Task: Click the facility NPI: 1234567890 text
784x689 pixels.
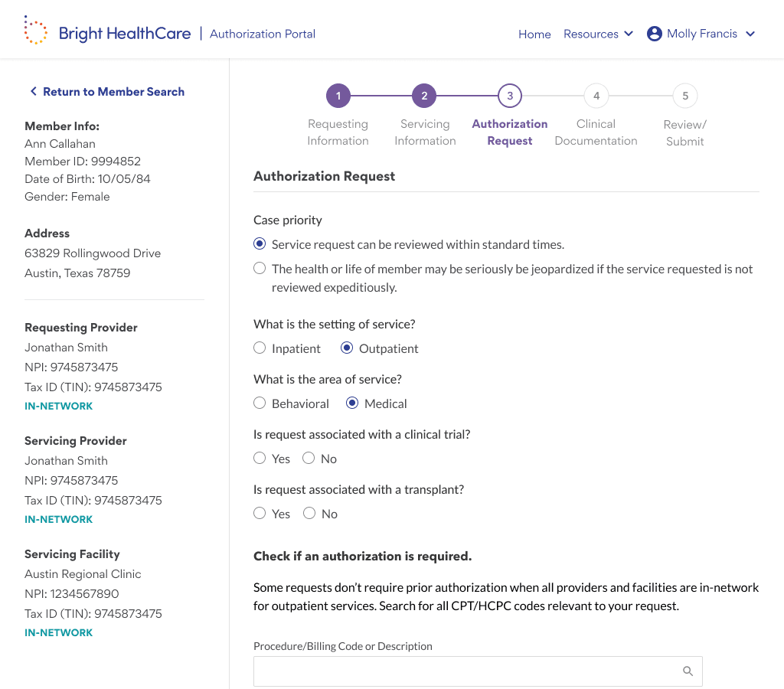Action: pos(71,593)
